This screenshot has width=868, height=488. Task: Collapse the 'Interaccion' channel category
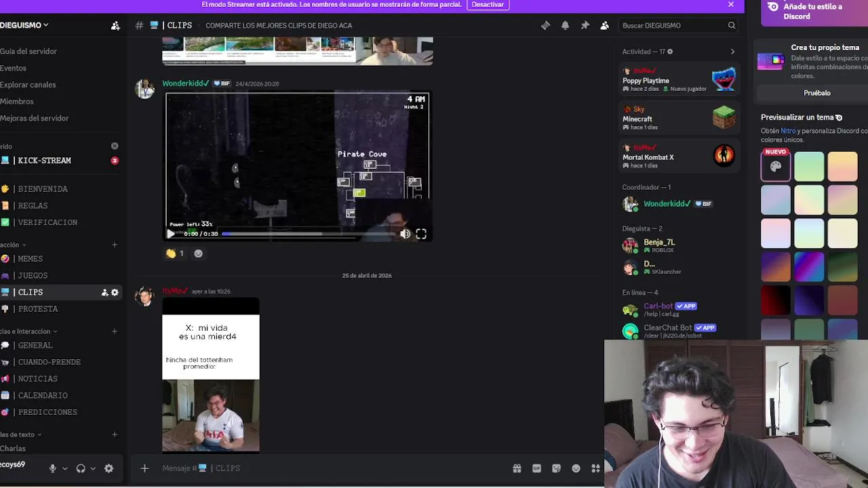28,331
